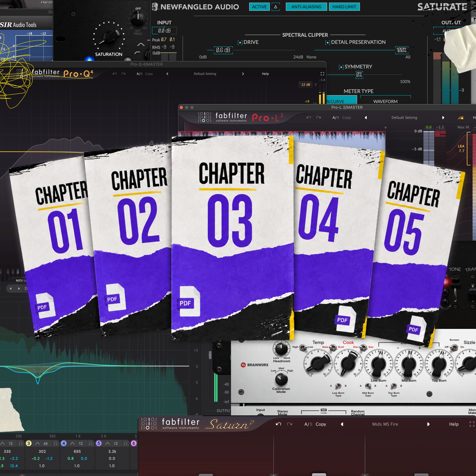Solo band 3 with its headphones icon
Screen dimensions: 476x476
click(56, 443)
